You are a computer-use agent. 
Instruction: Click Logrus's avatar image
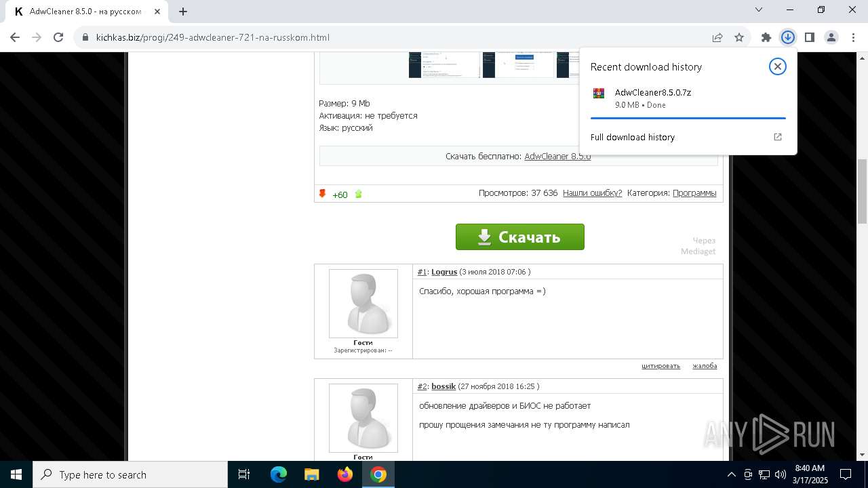tap(363, 304)
